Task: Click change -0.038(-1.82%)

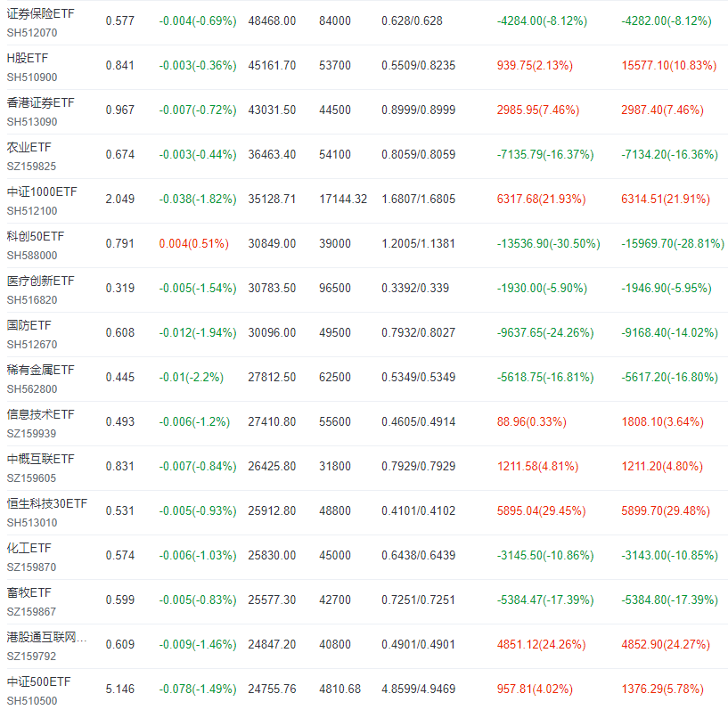Action: (198, 200)
